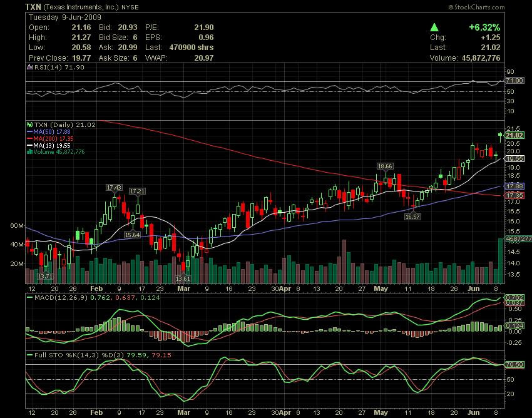Click the TXN ticker symbol title

point(33,7)
